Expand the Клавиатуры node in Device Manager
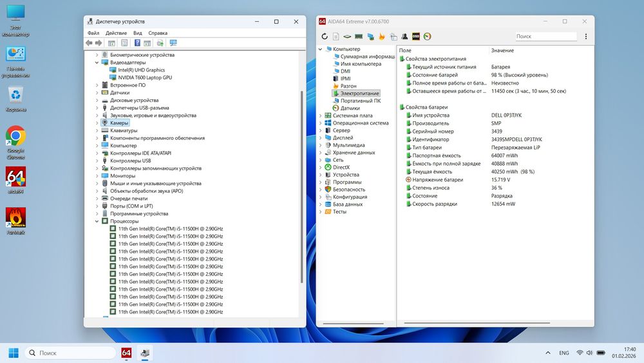 click(97, 130)
